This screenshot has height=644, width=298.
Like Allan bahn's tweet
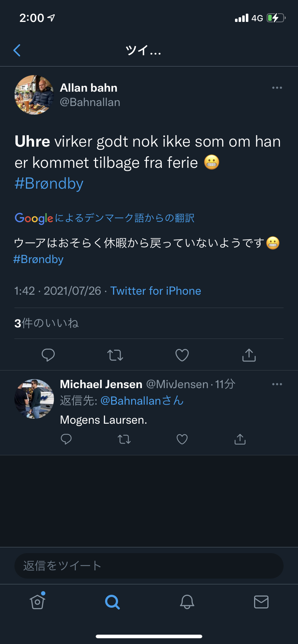182,355
